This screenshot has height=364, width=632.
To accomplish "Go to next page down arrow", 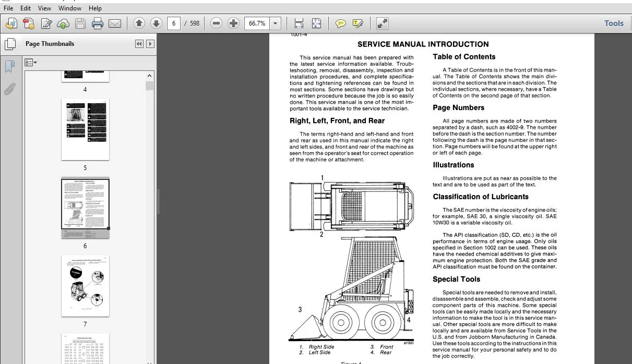I will pyautogui.click(x=156, y=23).
